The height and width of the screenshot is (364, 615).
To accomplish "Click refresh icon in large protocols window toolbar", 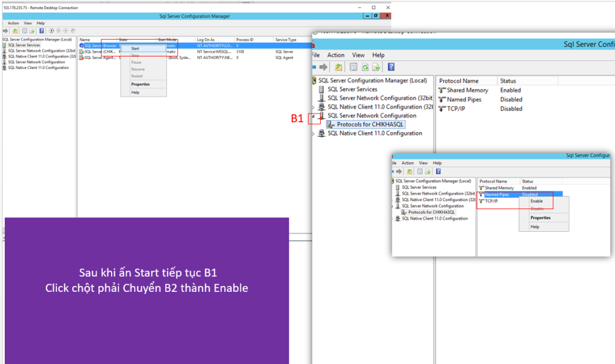I will pyautogui.click(x=365, y=67).
